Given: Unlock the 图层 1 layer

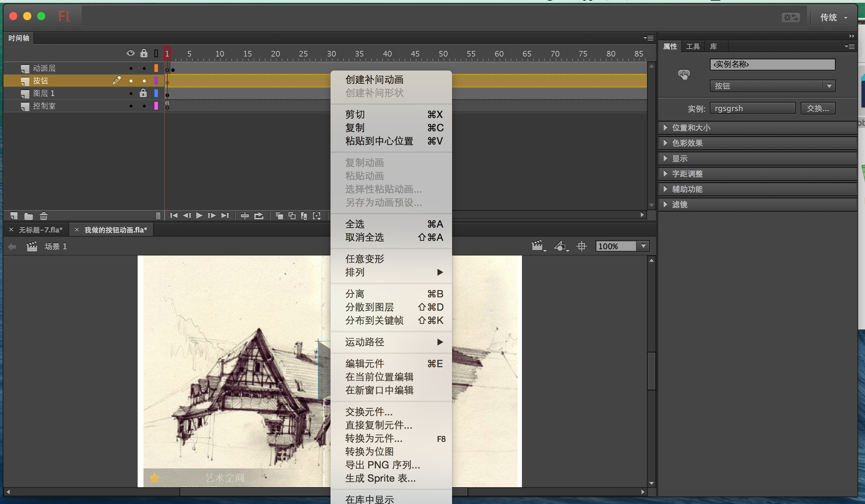Looking at the screenshot, I should coord(144,93).
